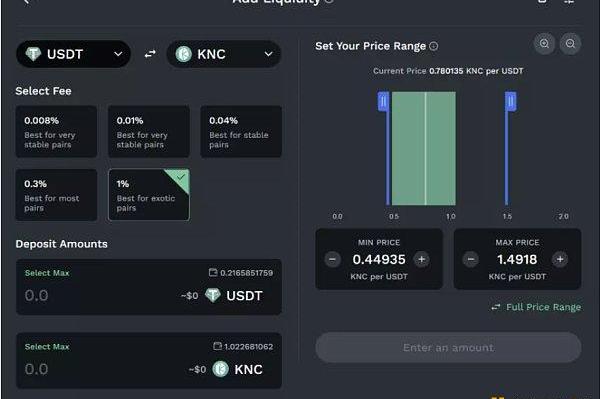Select the 1% exotic pairs fee
This screenshot has height=399, width=600.
pyautogui.click(x=149, y=195)
